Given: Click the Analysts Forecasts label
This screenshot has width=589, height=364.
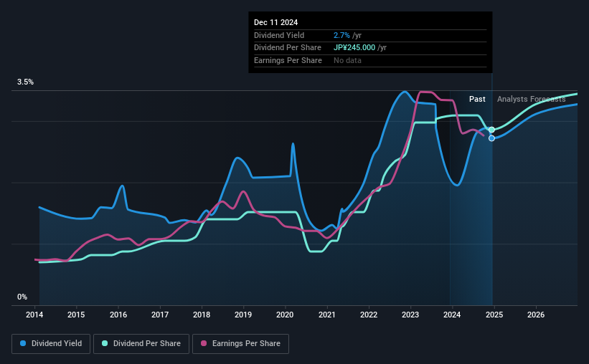Looking at the screenshot, I should [x=531, y=99].
